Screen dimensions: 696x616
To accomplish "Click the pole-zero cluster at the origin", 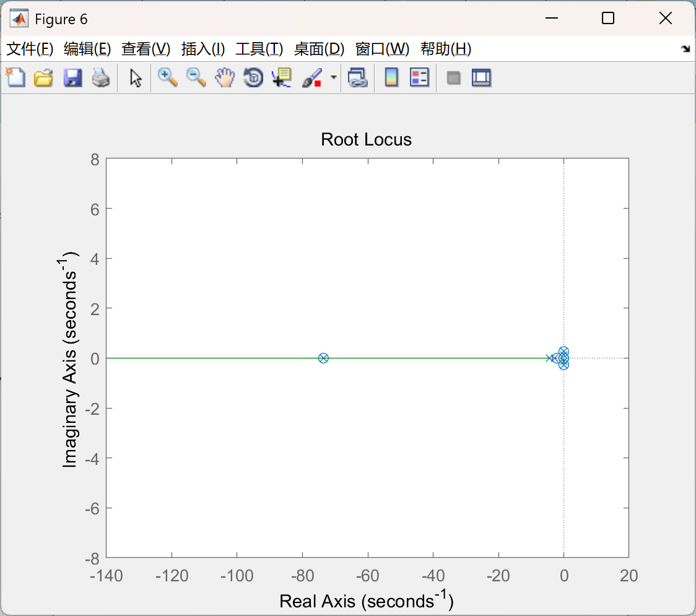I will pos(563,358).
